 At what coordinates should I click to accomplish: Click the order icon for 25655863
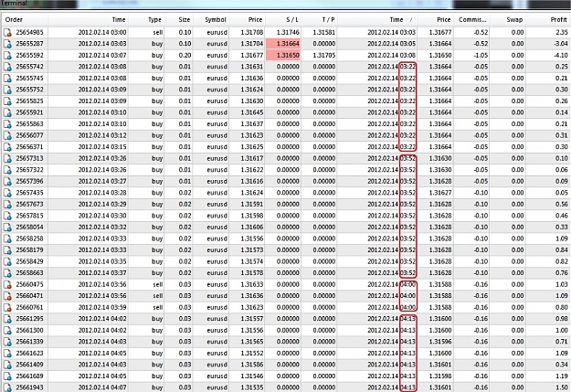[7, 124]
